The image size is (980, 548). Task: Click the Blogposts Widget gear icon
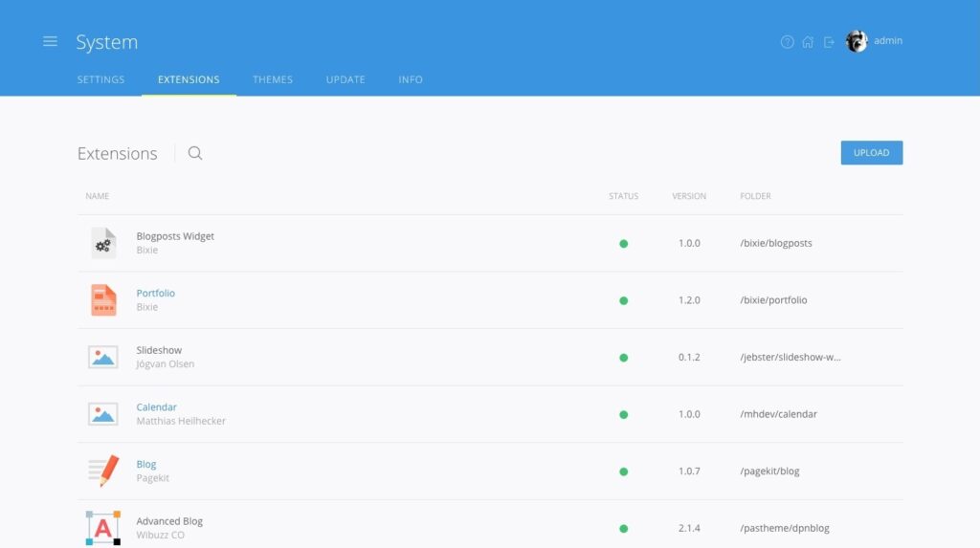pyautogui.click(x=102, y=243)
